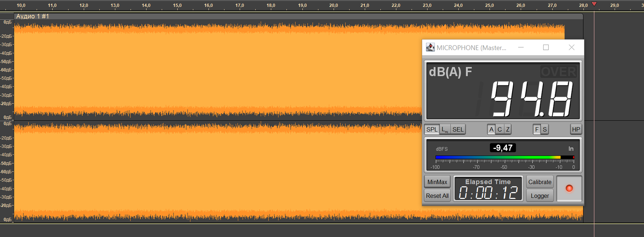Click the 94.8 dB(A) readout
Image resolution: width=644 pixels, height=237 pixels.
click(x=531, y=99)
